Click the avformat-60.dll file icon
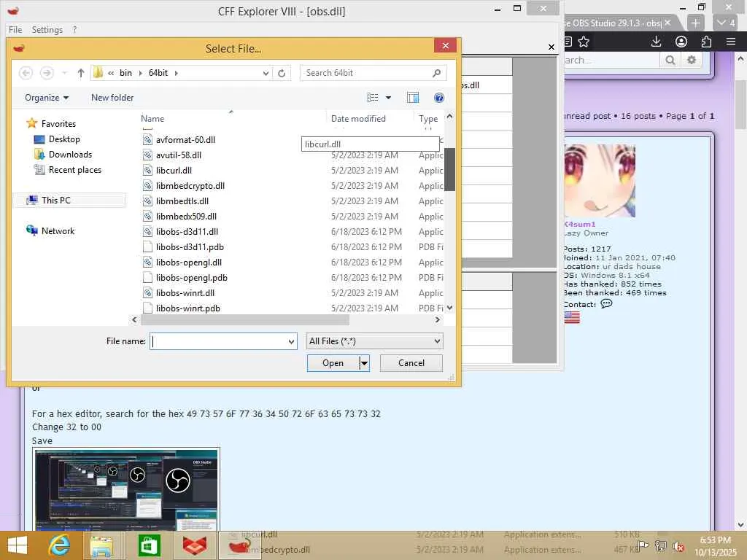Screen dimensions: 747x560 (x=147, y=139)
